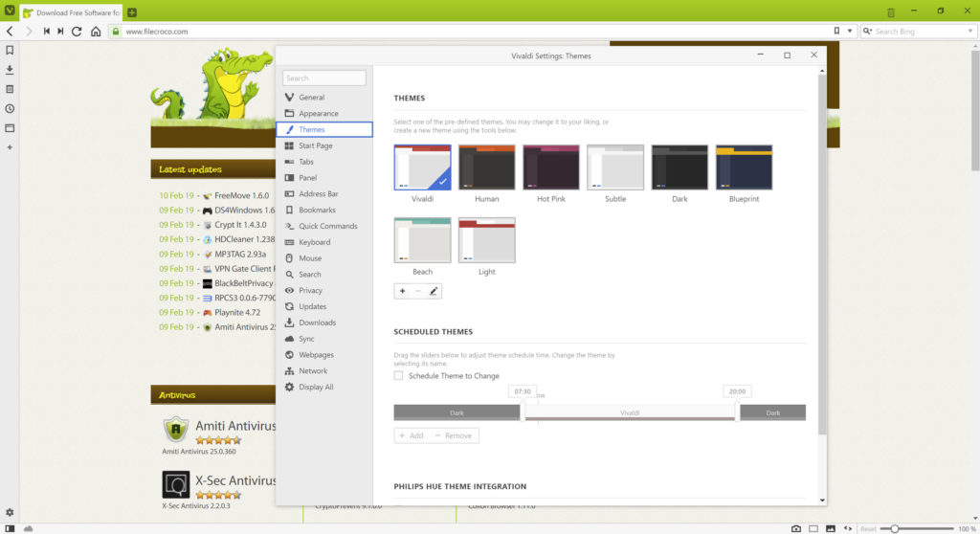The image size is (980, 534).
Task: Click the rewind navigation icon
Action: click(x=46, y=32)
